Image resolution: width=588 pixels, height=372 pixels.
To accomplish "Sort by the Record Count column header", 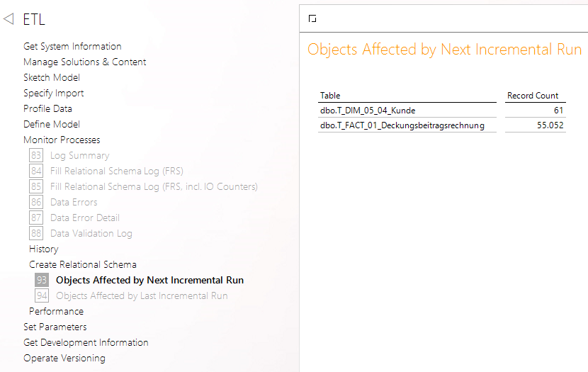I will [533, 96].
